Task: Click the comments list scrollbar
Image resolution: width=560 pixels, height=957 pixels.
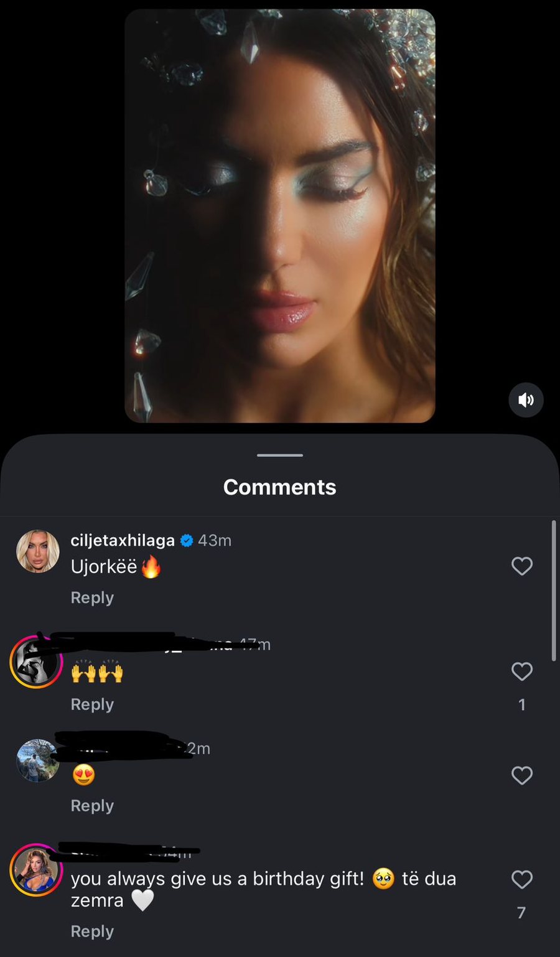Action: (553, 590)
